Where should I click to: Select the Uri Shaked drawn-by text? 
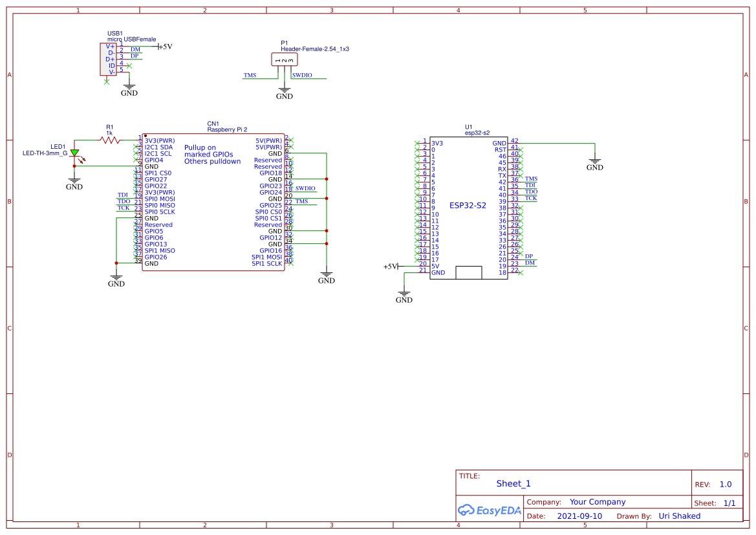click(680, 516)
